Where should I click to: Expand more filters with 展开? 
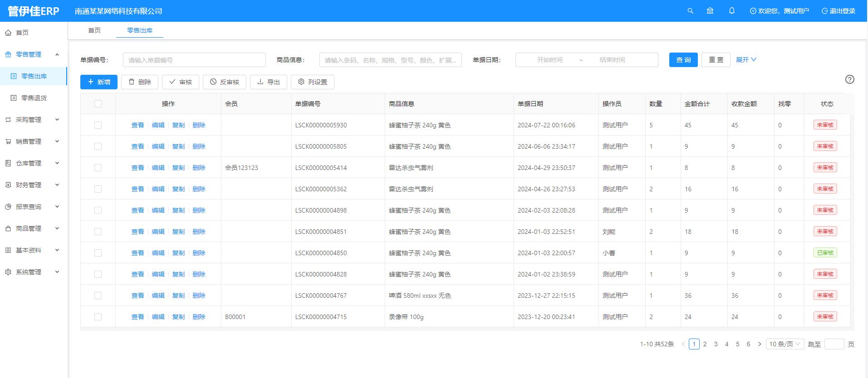point(745,60)
